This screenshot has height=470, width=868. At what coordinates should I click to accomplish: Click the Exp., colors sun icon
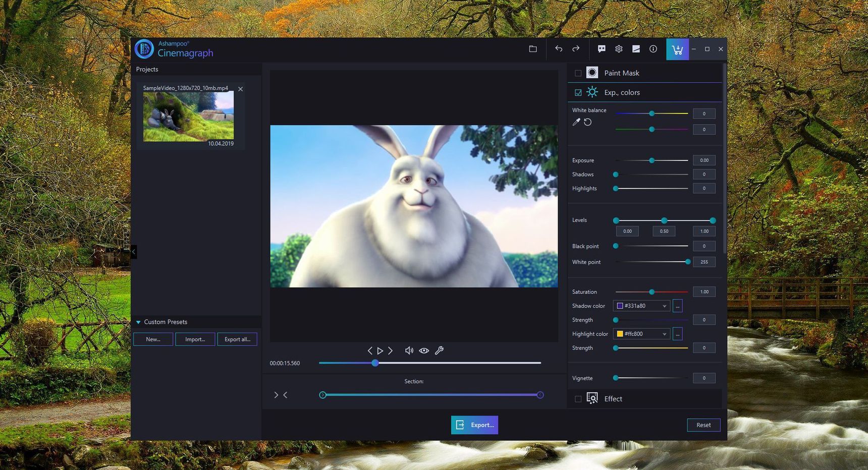coord(592,92)
